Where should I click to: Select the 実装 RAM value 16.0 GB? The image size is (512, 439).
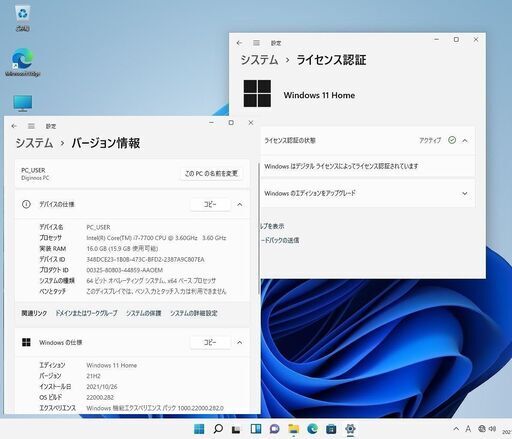tap(122, 249)
